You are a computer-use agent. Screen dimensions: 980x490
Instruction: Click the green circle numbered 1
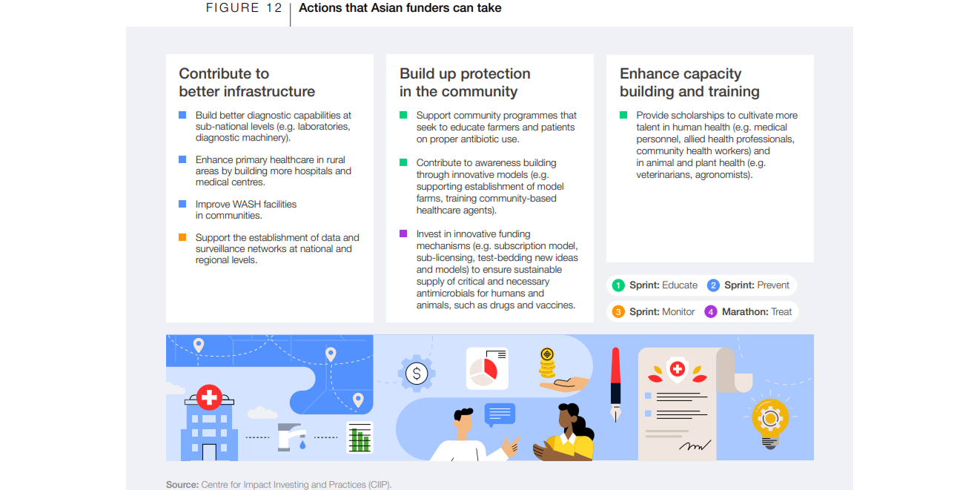[x=618, y=285]
